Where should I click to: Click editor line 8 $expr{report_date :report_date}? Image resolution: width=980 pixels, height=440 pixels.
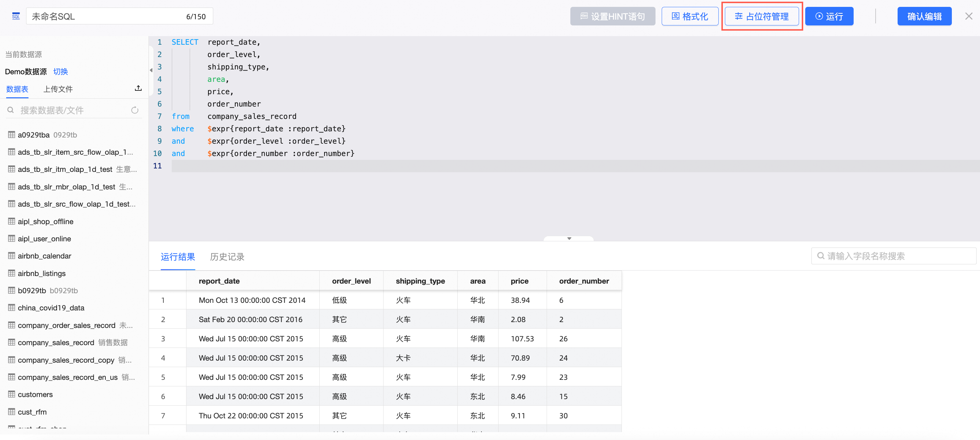276,129
